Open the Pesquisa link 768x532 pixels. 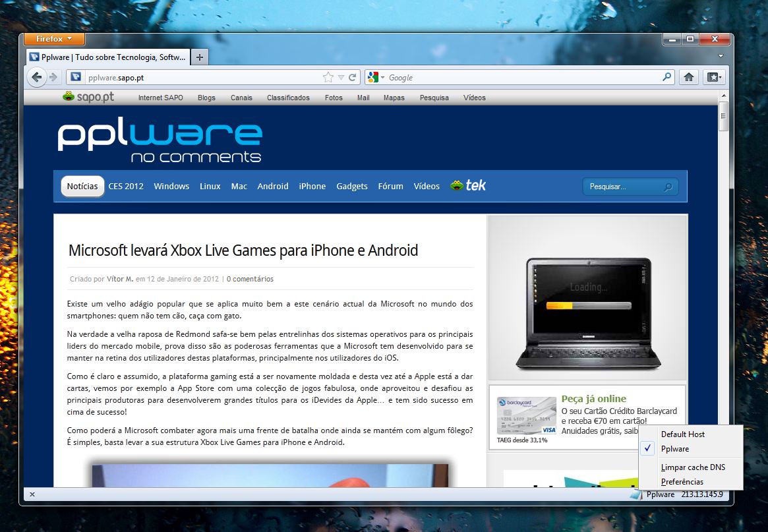(434, 98)
